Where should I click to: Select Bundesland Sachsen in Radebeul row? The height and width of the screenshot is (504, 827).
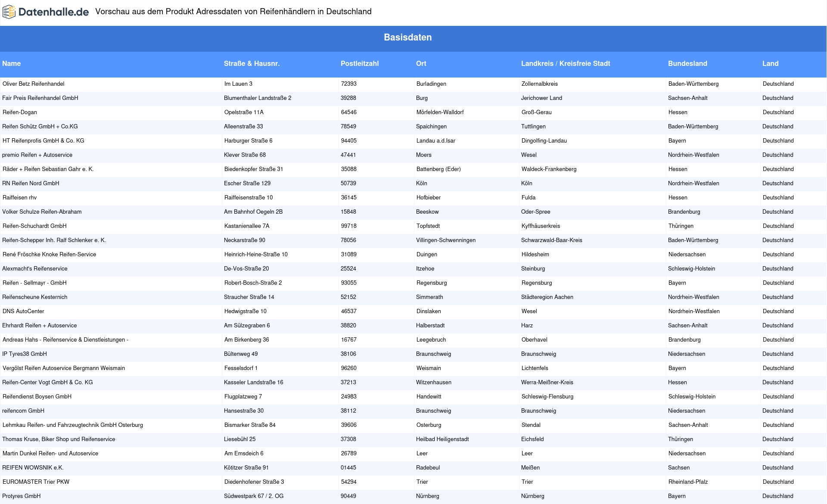[679, 467]
